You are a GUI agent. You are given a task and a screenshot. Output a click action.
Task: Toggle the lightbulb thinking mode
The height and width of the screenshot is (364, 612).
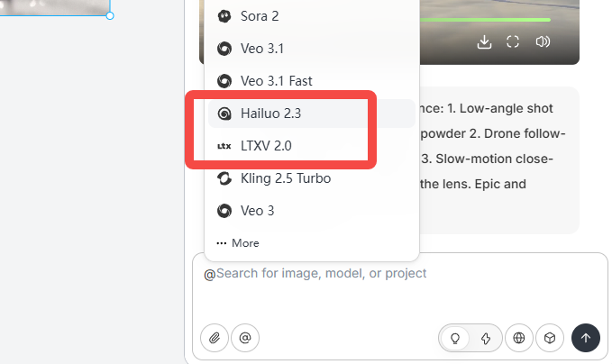point(455,338)
